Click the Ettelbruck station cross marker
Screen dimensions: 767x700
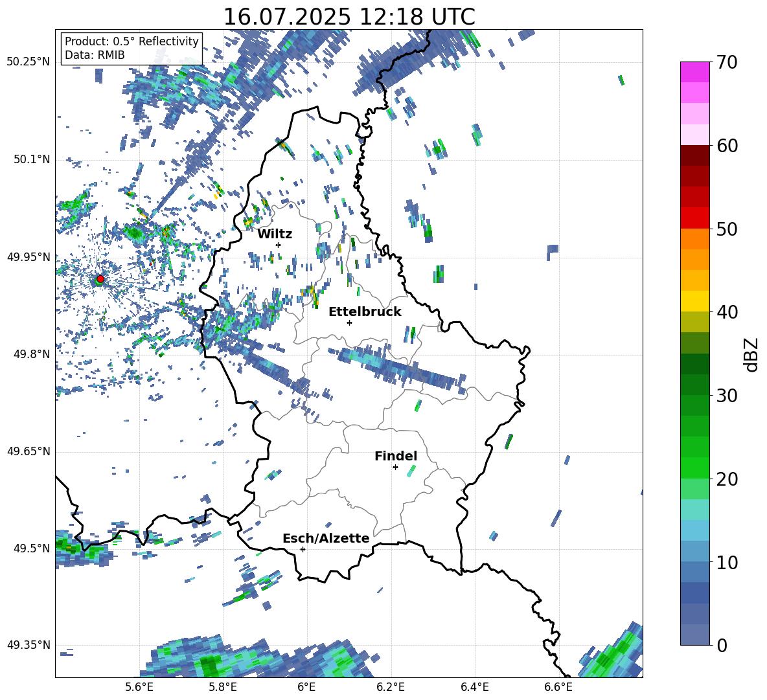tap(349, 322)
